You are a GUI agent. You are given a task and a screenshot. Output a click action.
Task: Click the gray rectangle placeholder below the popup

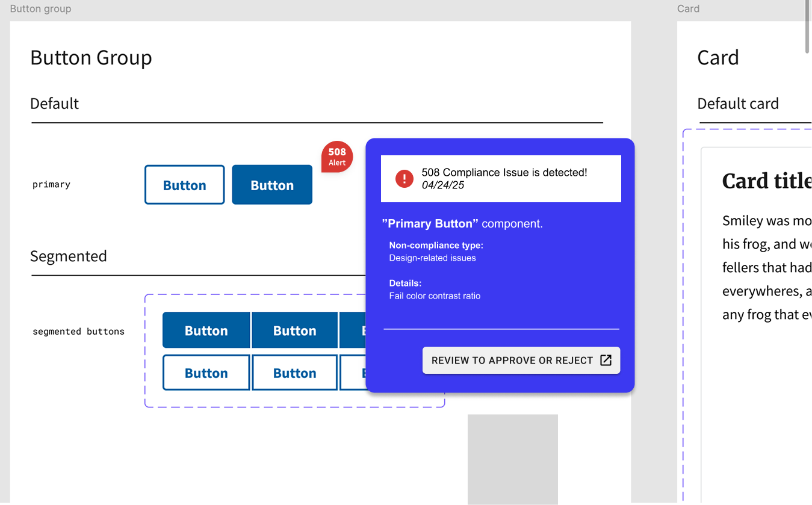tap(513, 459)
